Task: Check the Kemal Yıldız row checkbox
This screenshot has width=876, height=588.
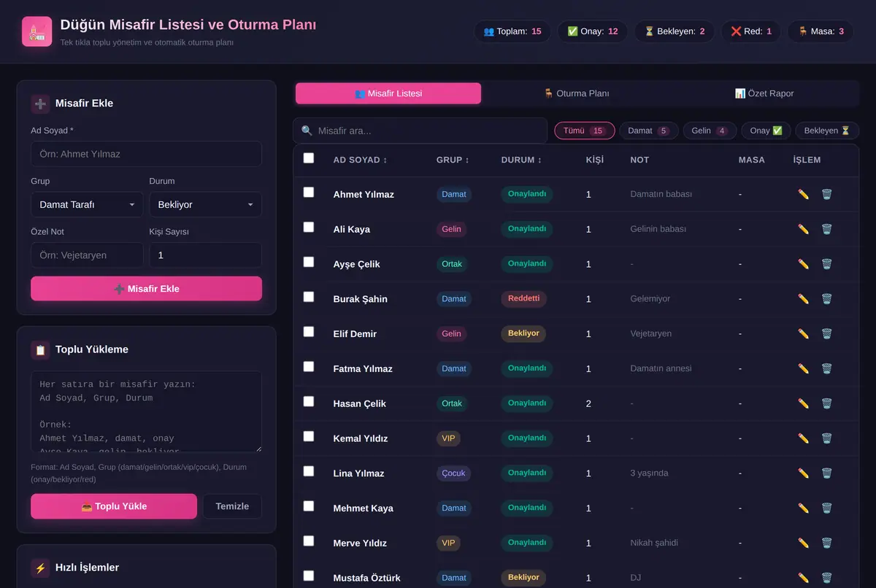Action: tap(309, 436)
